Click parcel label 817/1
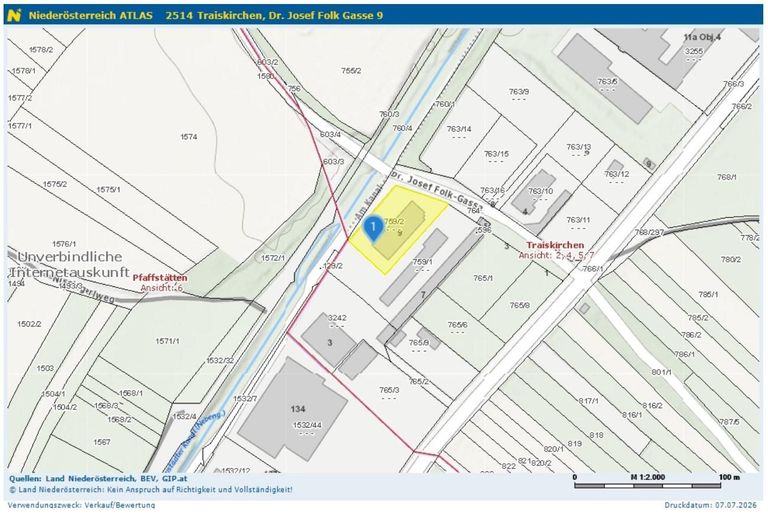The height and width of the screenshot is (525, 768). point(588,401)
